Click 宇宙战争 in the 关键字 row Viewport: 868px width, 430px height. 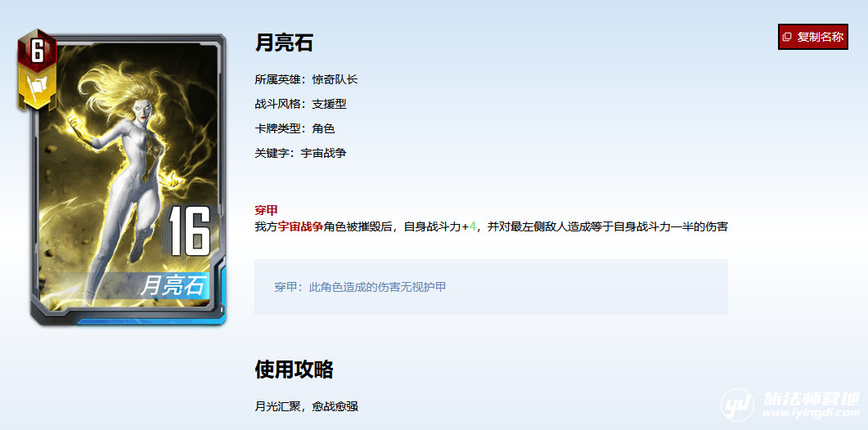pos(323,153)
